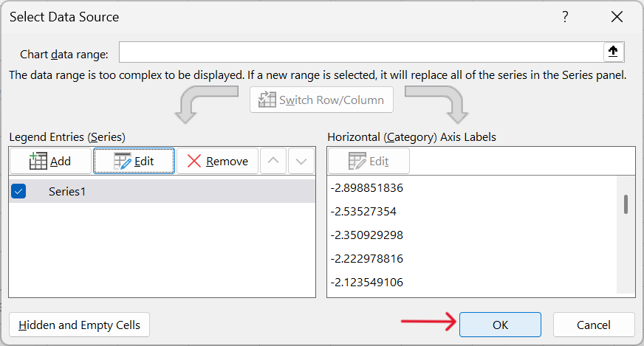This screenshot has height=346, width=644.
Task: Edit the selected legend series
Action: click(x=134, y=161)
